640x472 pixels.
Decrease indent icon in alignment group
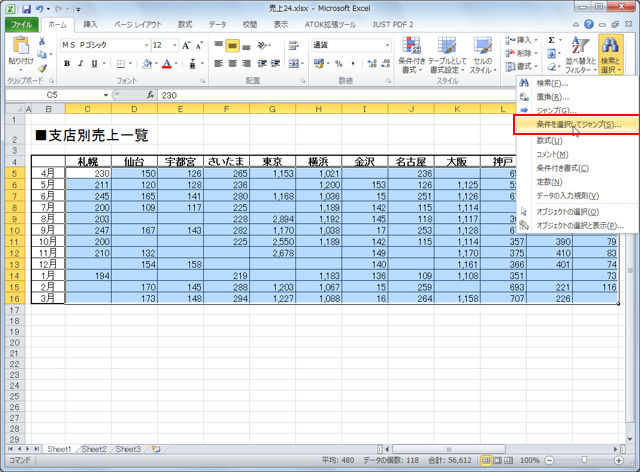point(261,63)
